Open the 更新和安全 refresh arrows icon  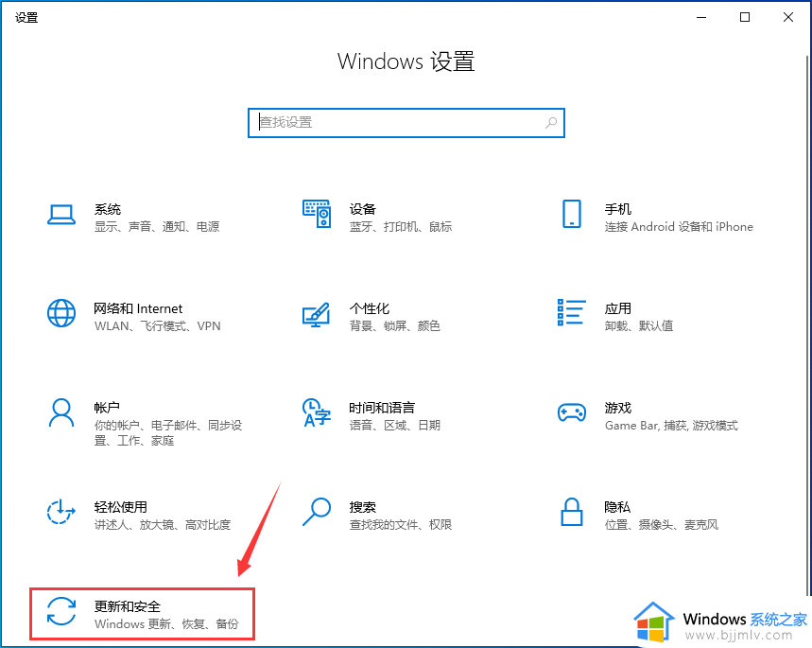pos(61,611)
